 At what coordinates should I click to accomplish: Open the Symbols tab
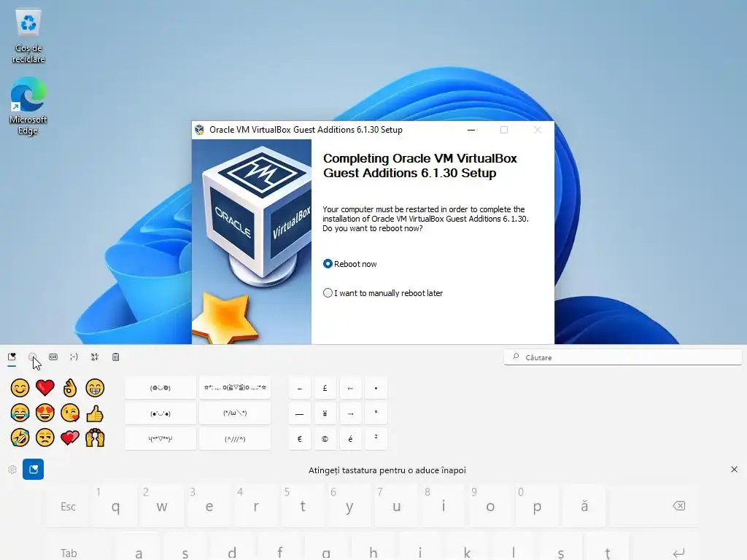pyautogui.click(x=95, y=357)
